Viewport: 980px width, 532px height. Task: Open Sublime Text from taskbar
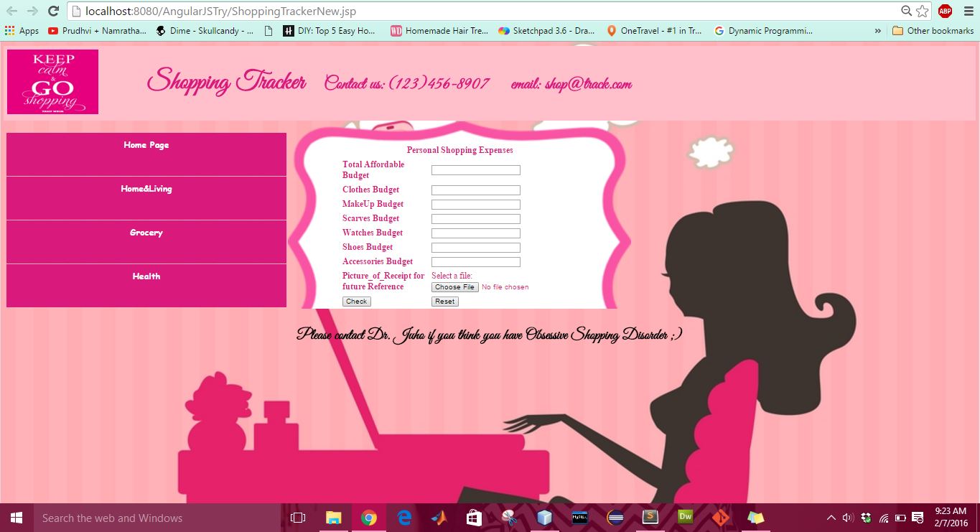click(x=650, y=517)
